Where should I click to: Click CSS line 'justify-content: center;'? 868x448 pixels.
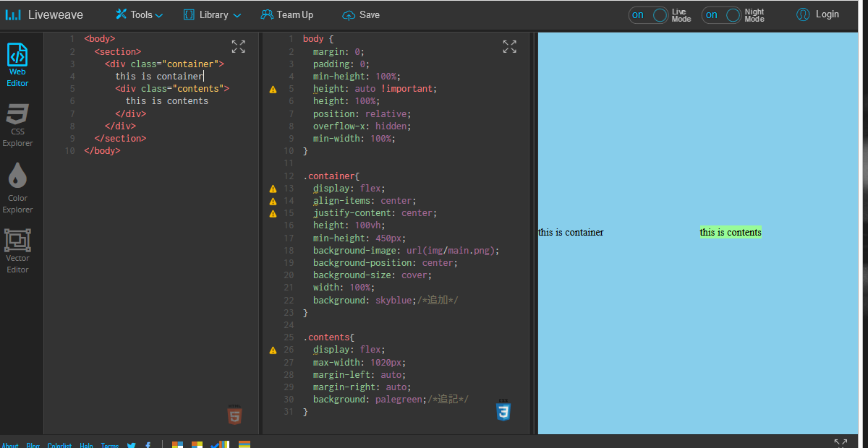tap(375, 212)
